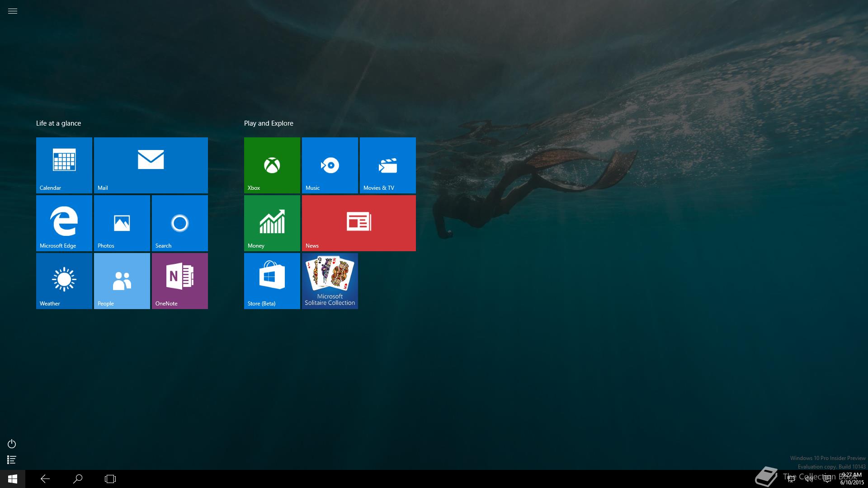Open the Calendar tile
The width and height of the screenshot is (868, 488).
[x=64, y=165]
